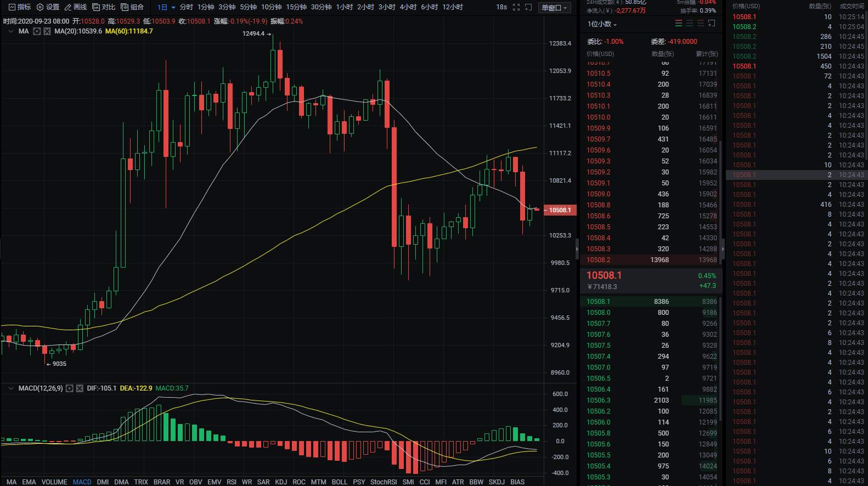The height and width of the screenshot is (486, 868).
Task: Enable the SAR indicator
Action: pyautogui.click(x=263, y=482)
